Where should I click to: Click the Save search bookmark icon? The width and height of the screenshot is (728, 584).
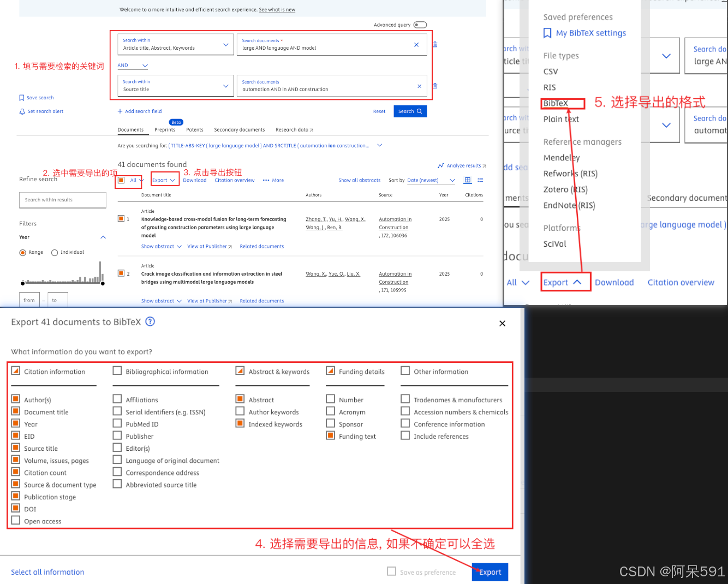click(21, 97)
